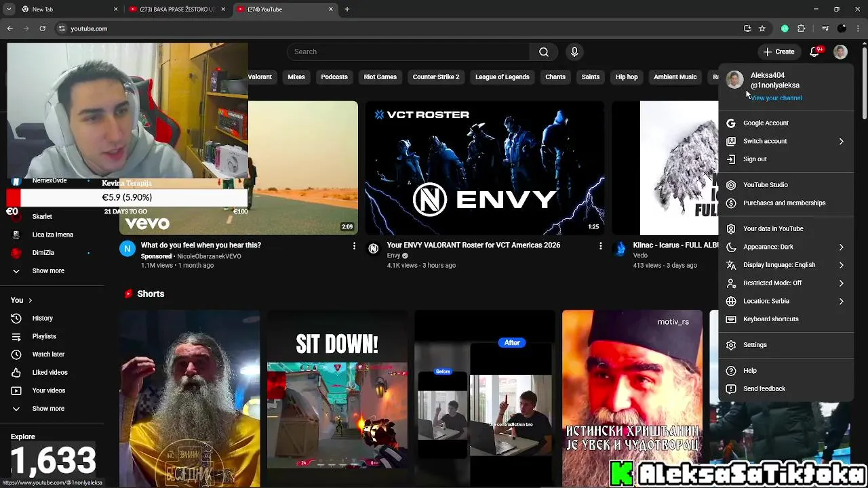Open the NicoleObarzanekVEVO channel link
The image size is (868, 488).
pyautogui.click(x=209, y=256)
